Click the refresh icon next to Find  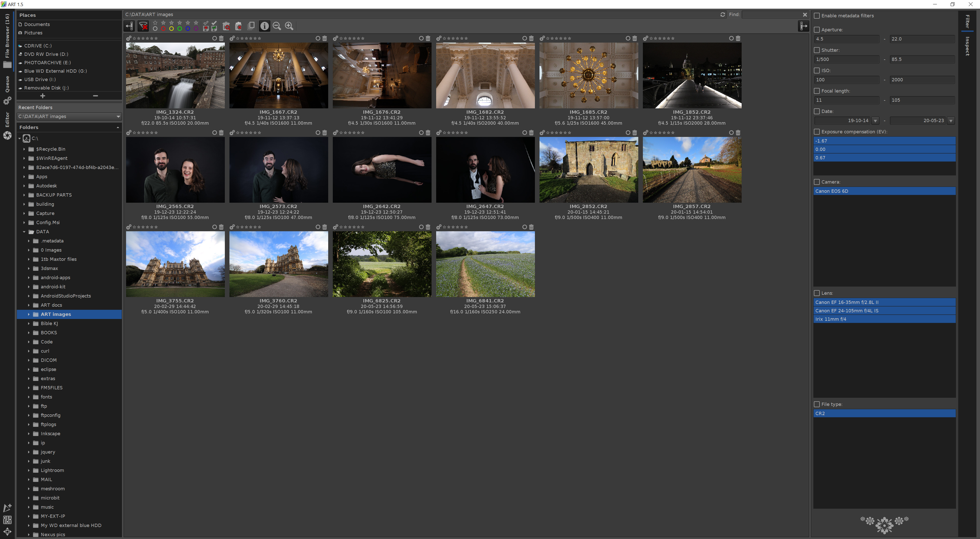click(722, 15)
